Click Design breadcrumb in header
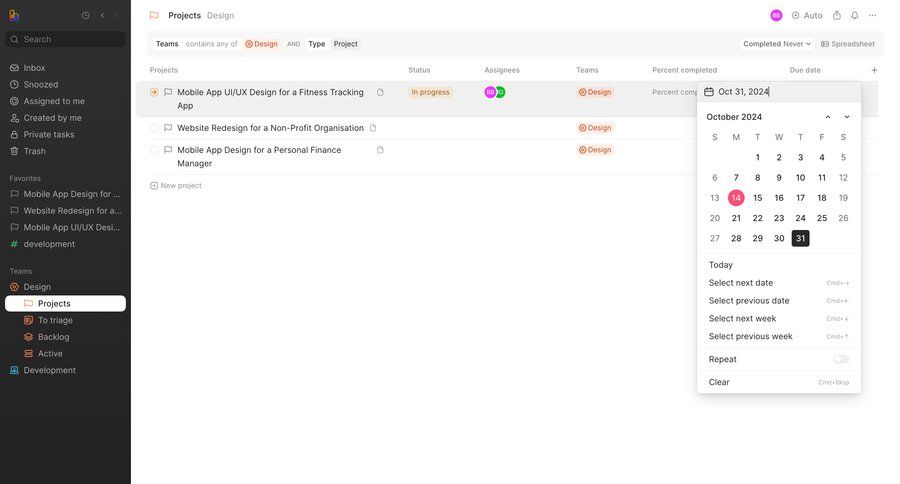The width and height of the screenshot is (900, 484). coord(220,16)
